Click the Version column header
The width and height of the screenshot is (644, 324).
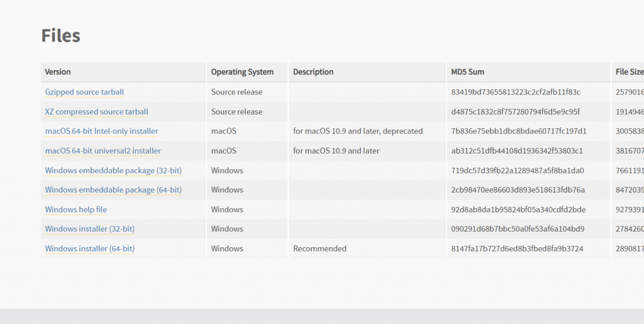click(x=58, y=72)
